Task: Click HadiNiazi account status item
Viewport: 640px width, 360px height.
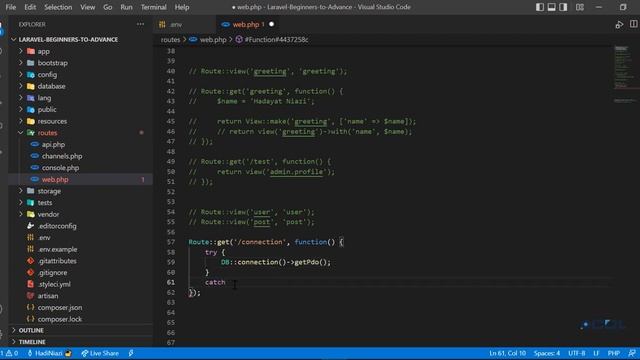Action: (x=49, y=353)
